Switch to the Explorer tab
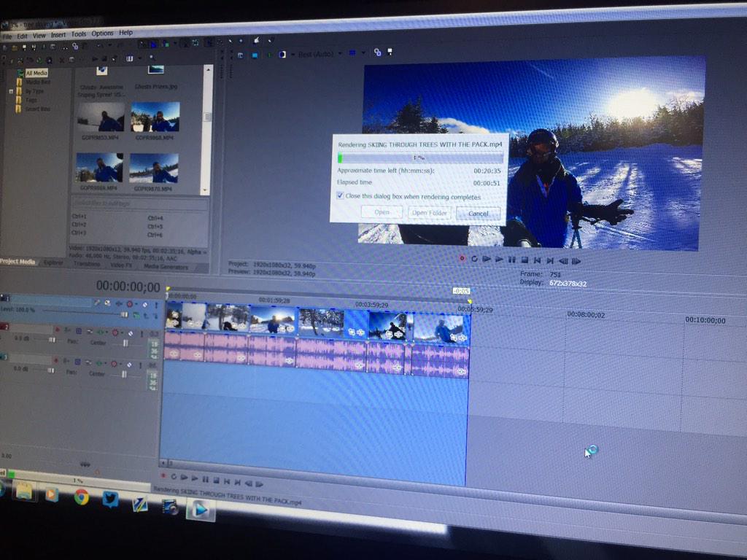The height and width of the screenshot is (560, 747). (x=53, y=262)
